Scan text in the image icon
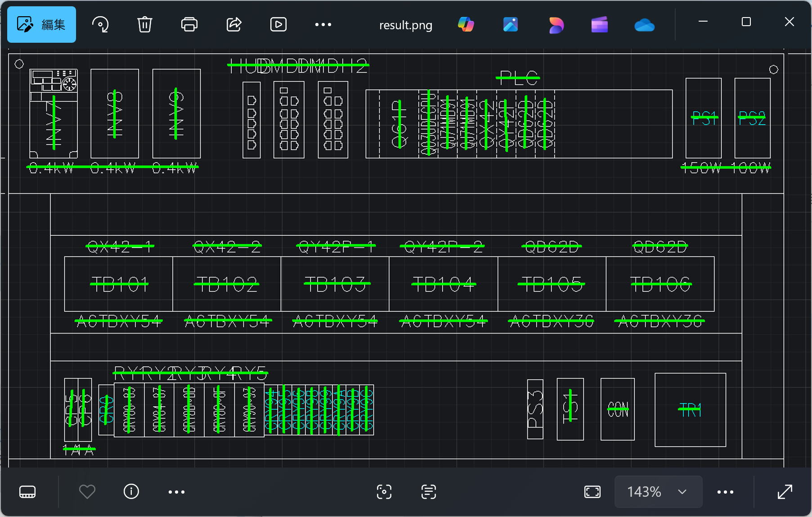 coord(428,492)
